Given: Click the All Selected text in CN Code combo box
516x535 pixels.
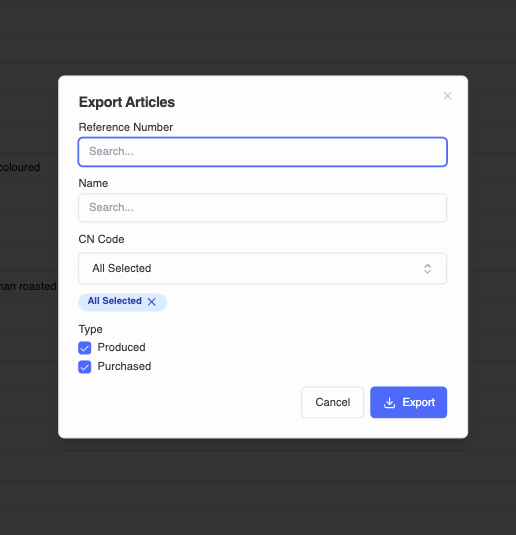Looking at the screenshot, I should point(122,269).
